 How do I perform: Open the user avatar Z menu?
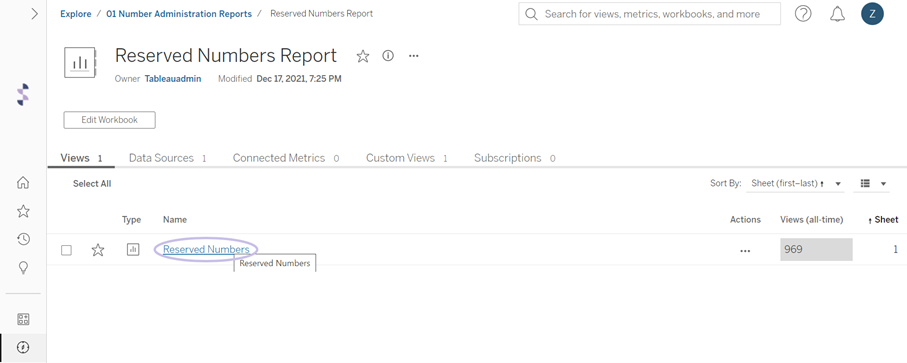click(x=872, y=14)
